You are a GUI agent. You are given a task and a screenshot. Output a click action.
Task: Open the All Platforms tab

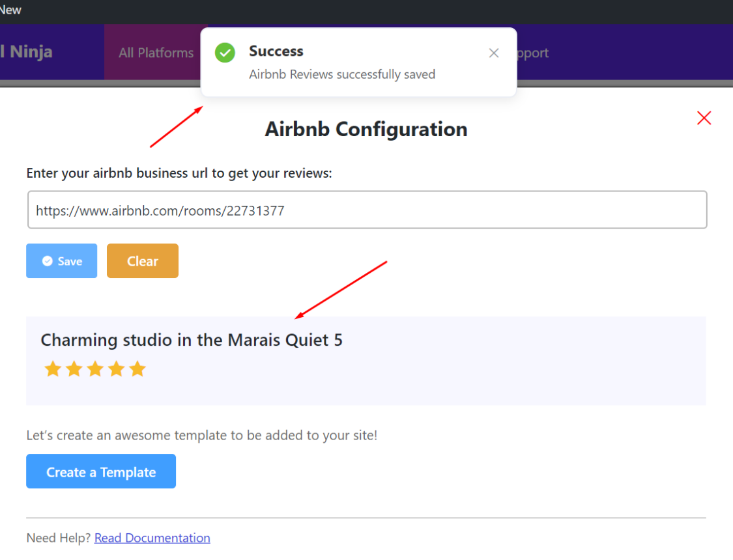click(156, 53)
